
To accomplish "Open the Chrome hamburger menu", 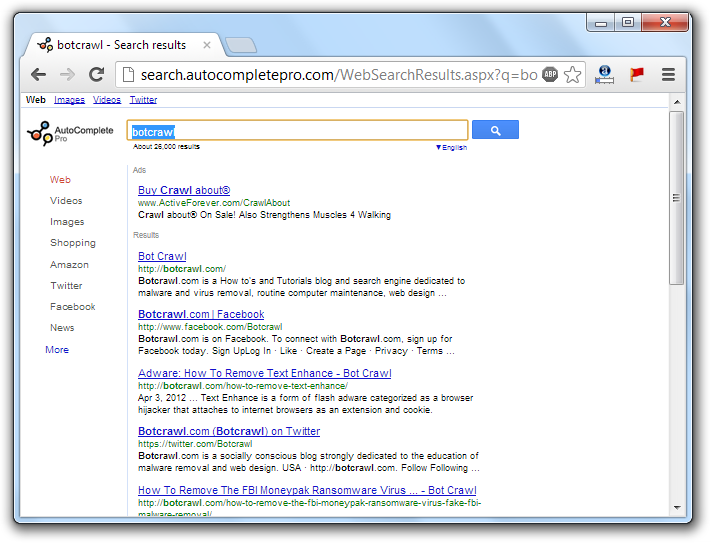I will click(668, 74).
